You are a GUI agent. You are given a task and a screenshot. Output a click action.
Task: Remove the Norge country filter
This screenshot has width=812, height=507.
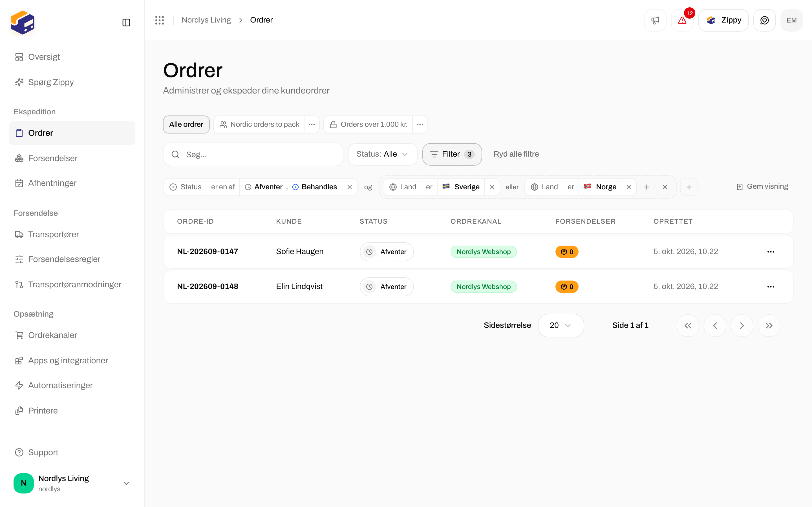point(629,187)
